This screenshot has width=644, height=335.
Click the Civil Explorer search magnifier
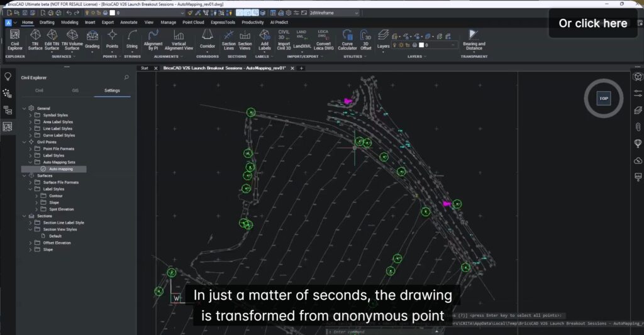pyautogui.click(x=126, y=77)
